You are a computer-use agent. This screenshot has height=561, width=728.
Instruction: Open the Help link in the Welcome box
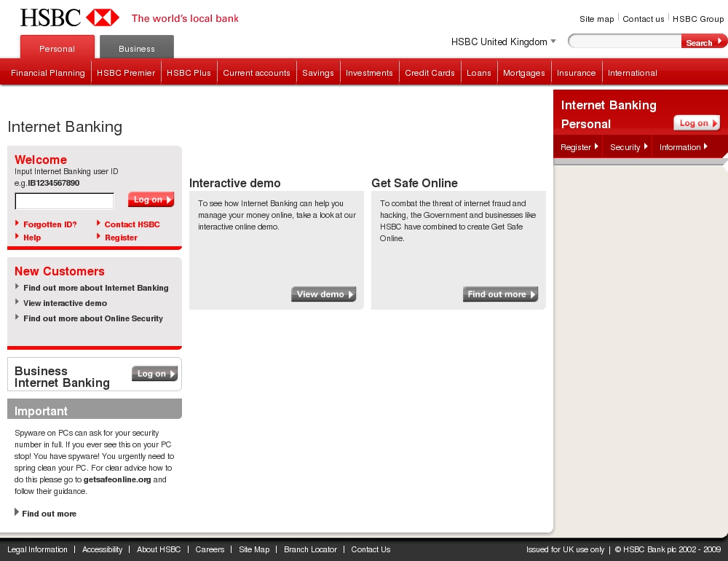32,238
